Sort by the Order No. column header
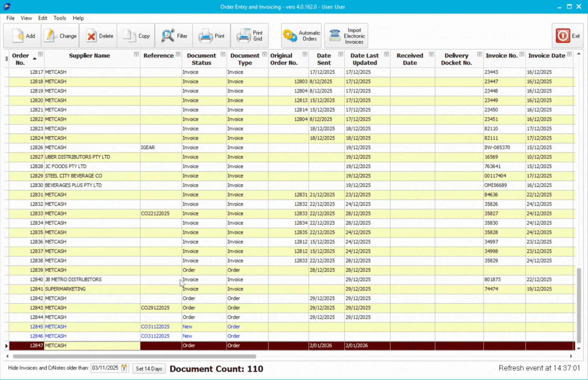 [x=20, y=59]
